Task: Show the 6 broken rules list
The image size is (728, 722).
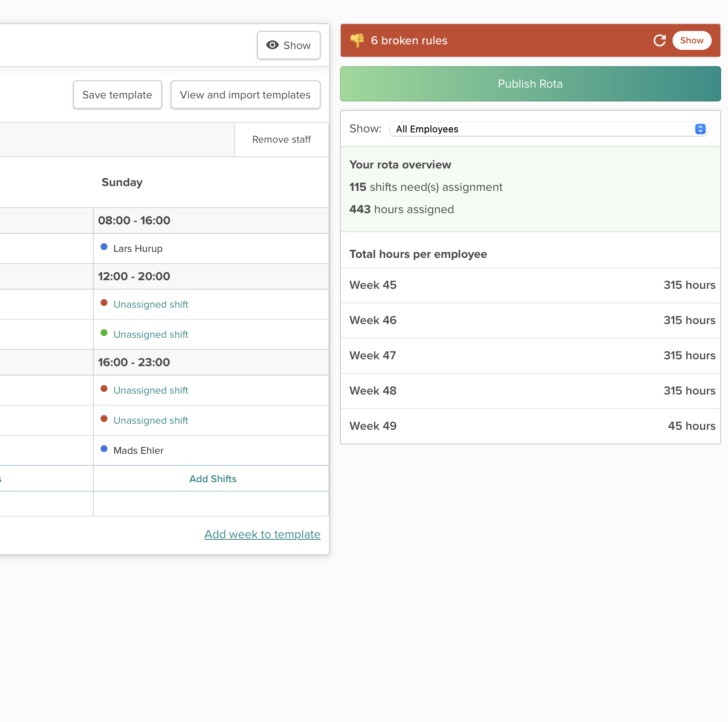Action: 691,40
